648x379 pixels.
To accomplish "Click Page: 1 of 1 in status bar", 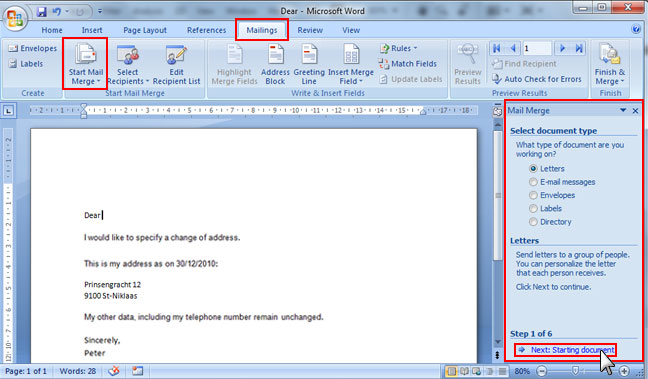I will click(26, 371).
